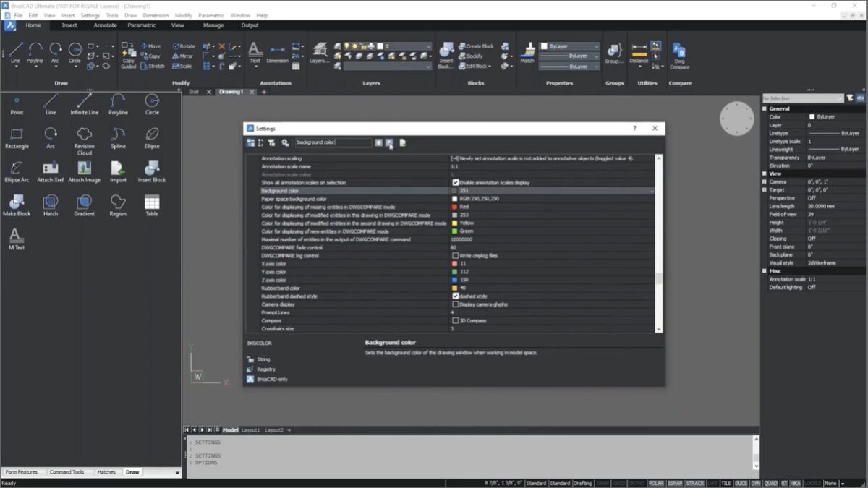Click Red color swatch for missing entities
This screenshot has height=488, width=868.
click(x=455, y=207)
